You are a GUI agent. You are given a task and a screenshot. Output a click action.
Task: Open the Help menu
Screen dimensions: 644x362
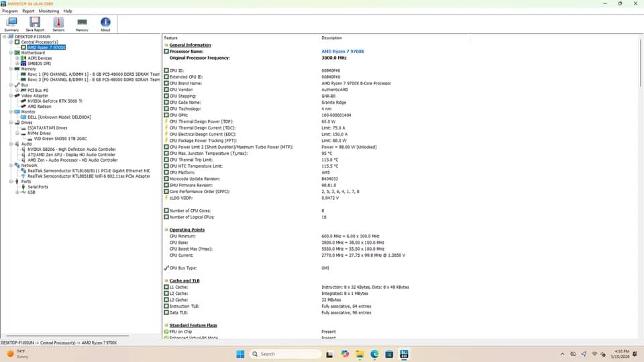tap(68, 11)
